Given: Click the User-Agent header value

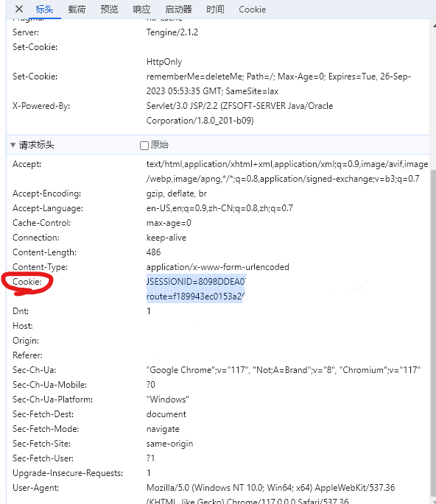Looking at the screenshot, I should (270, 494).
